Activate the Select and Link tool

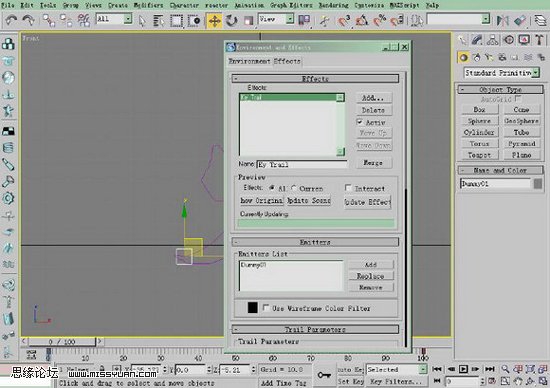pyautogui.click(x=49, y=20)
